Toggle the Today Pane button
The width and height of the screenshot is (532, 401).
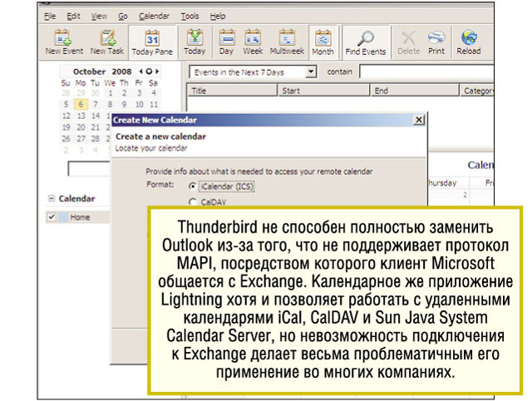click(x=152, y=42)
